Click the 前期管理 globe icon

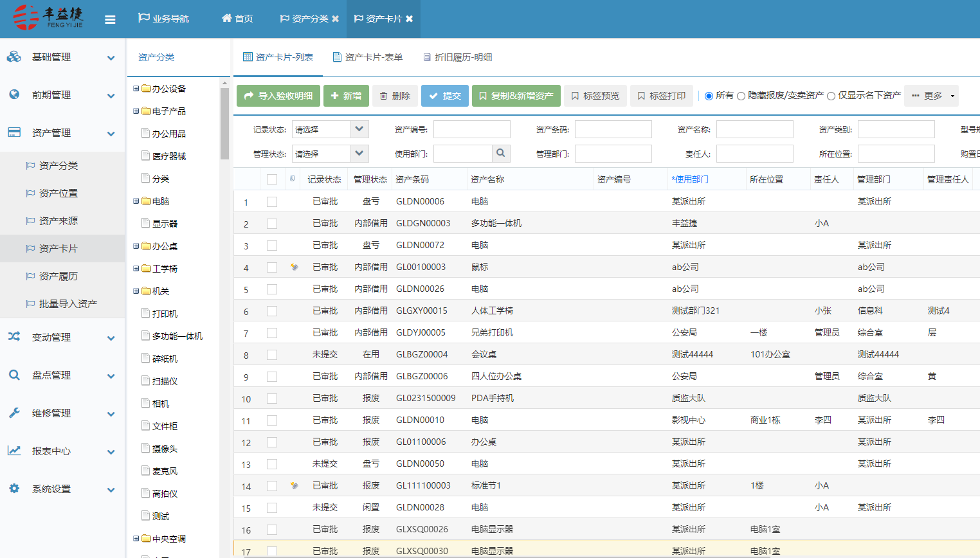[x=14, y=94]
